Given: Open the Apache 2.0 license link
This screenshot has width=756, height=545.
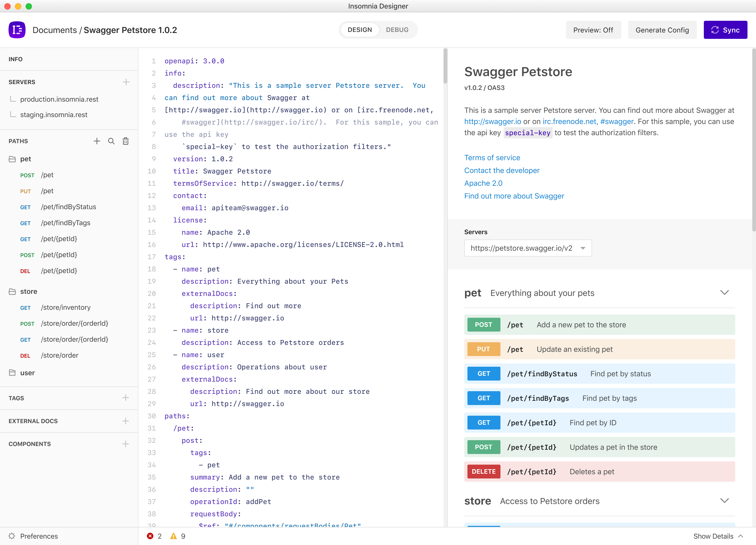Looking at the screenshot, I should click(x=483, y=183).
